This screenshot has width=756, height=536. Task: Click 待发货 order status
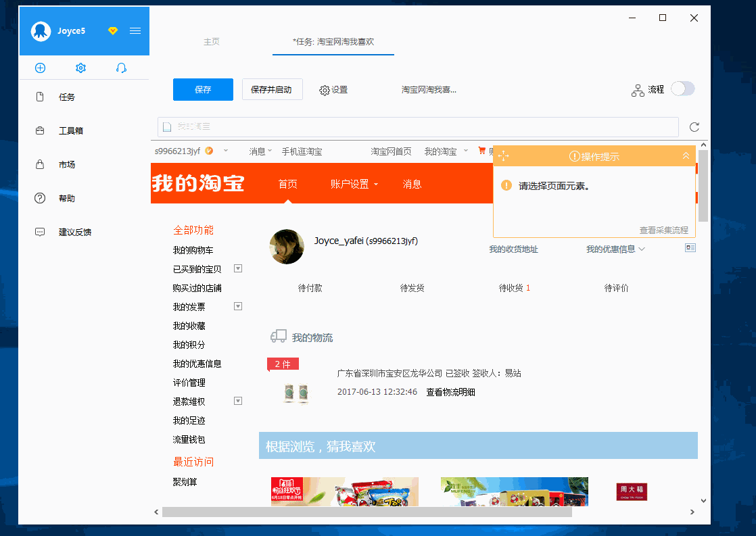click(412, 288)
